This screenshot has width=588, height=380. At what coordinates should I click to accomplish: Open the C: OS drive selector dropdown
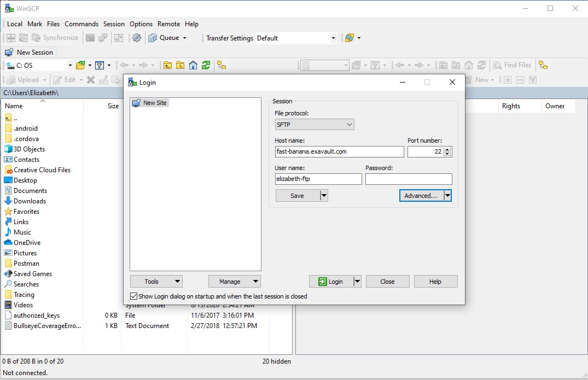click(69, 65)
